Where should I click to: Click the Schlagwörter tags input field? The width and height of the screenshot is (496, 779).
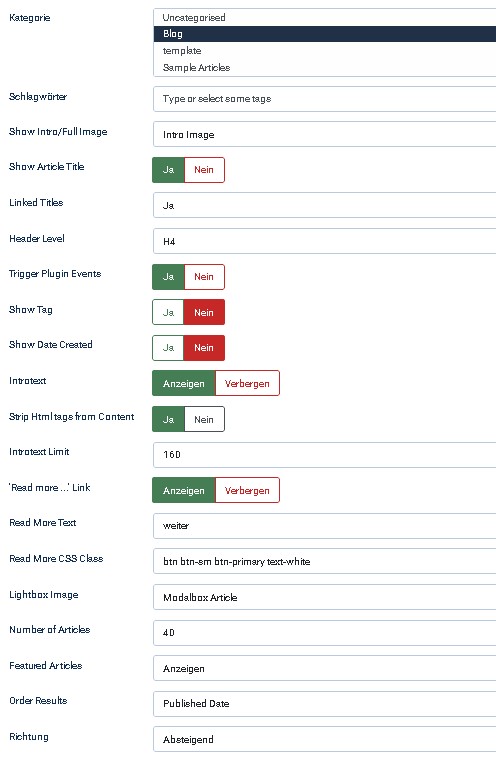pyautogui.click(x=325, y=99)
